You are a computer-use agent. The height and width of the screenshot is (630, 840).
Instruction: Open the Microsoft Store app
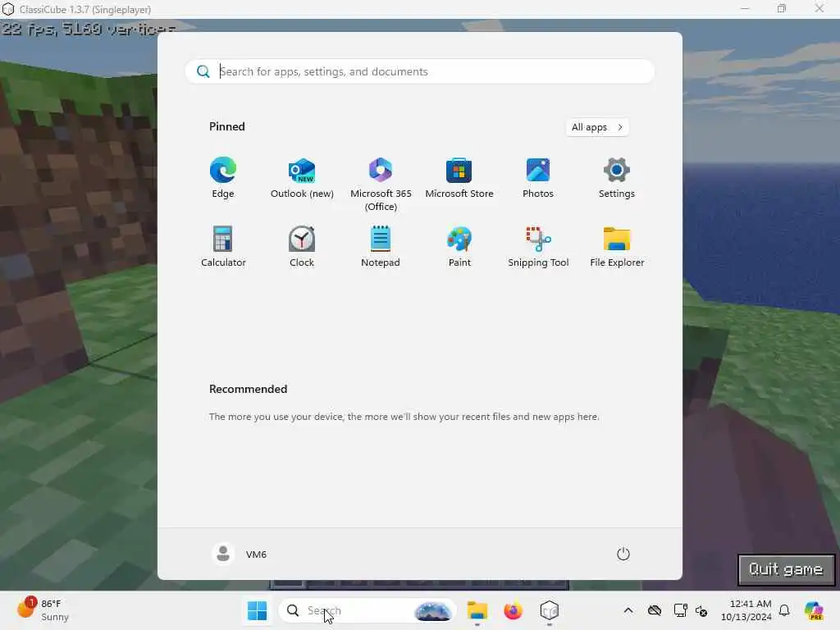click(459, 178)
